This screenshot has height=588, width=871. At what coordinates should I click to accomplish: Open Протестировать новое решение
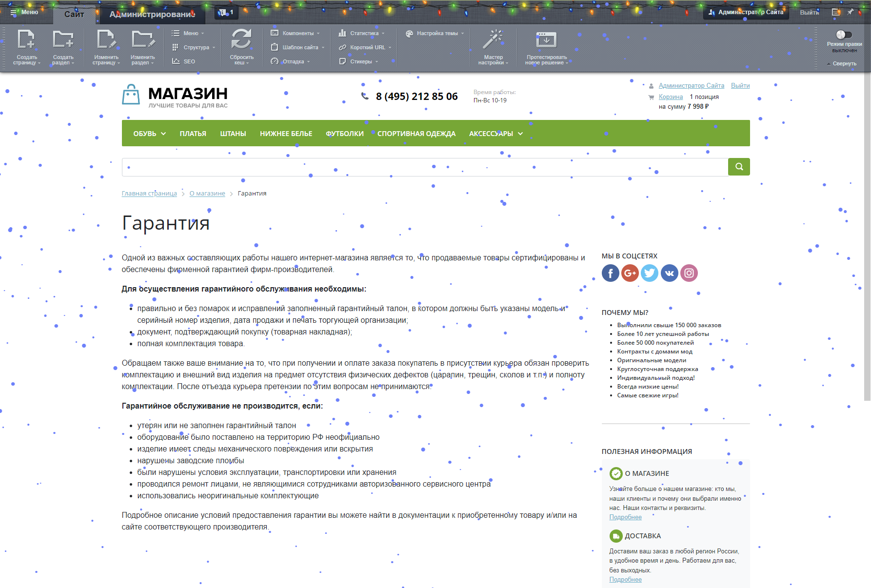pyautogui.click(x=546, y=46)
